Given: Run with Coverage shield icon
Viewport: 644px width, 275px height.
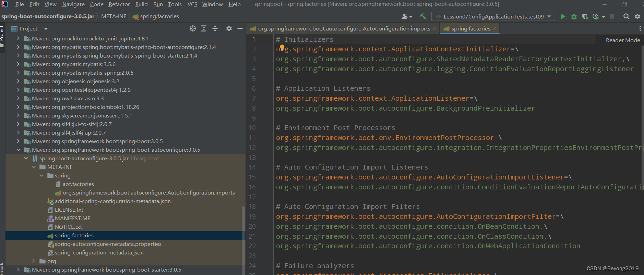Looking at the screenshot, I should pos(585,16).
